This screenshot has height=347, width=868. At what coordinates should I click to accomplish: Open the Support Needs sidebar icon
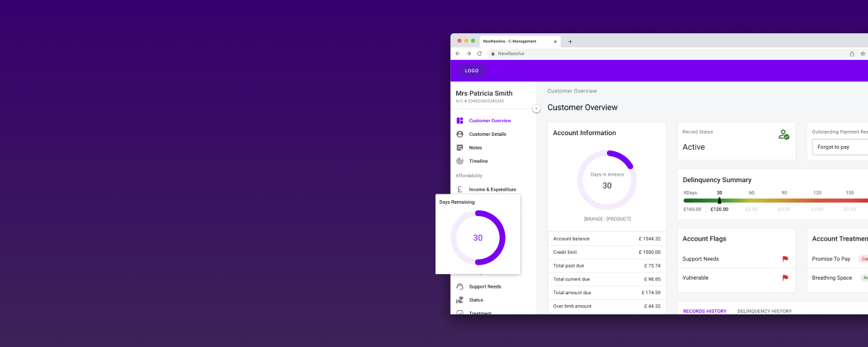[460, 286]
